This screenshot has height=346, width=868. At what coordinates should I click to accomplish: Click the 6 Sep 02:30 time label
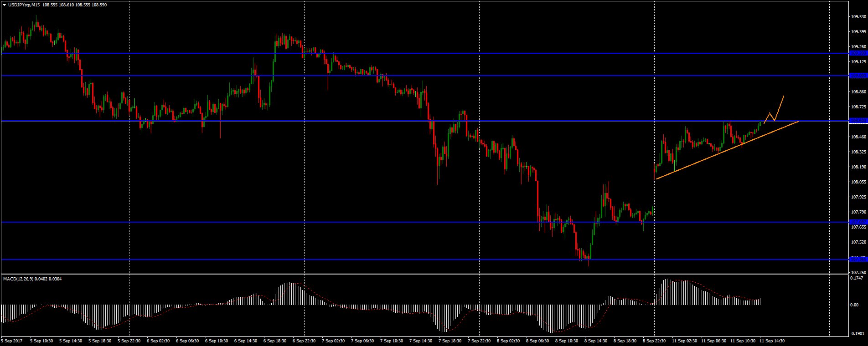point(158,341)
